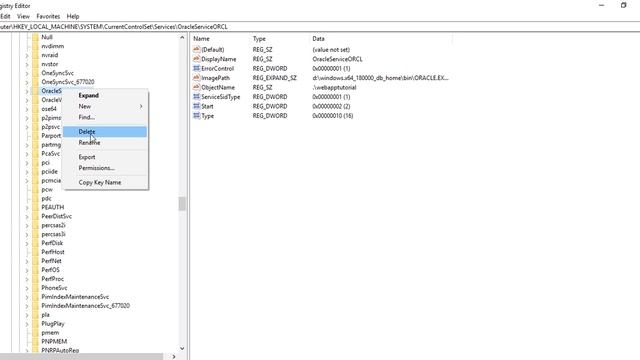Open Permissions... from the context menu
This screenshot has height=360, width=640.
(x=105, y=168)
